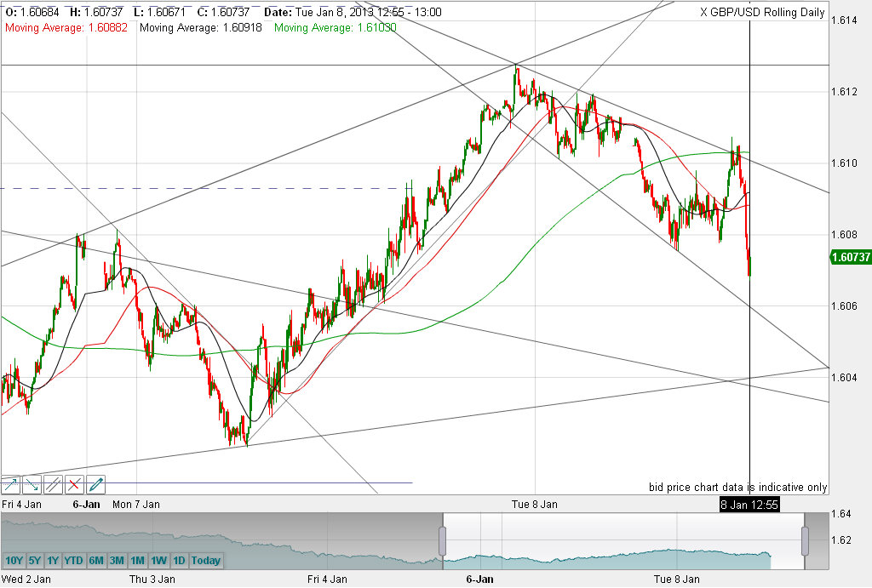Click the left handle of navigator range

coord(443,540)
